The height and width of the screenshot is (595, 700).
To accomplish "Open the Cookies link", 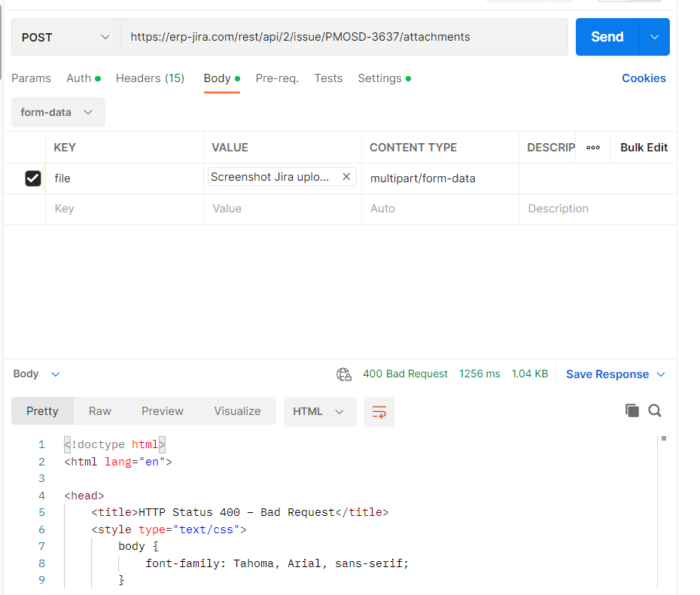I will point(644,78).
